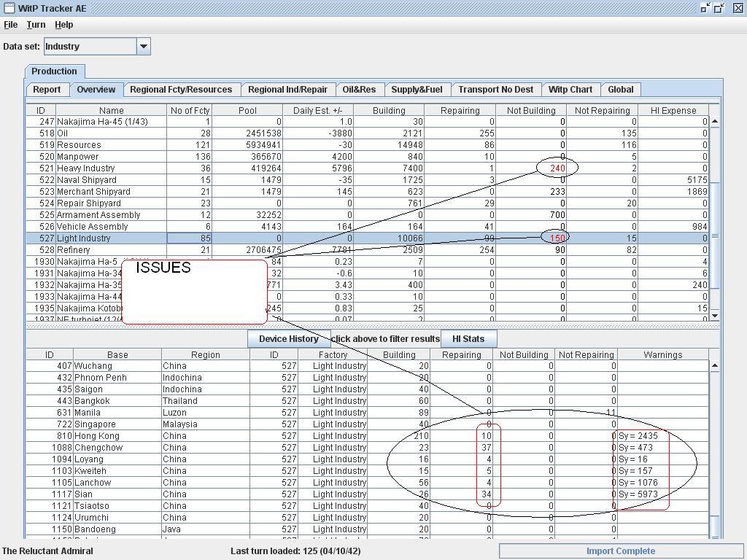Screen dimensions: 747x560
Task: Sort by Daily Est. +/- column header
Action: point(318,111)
